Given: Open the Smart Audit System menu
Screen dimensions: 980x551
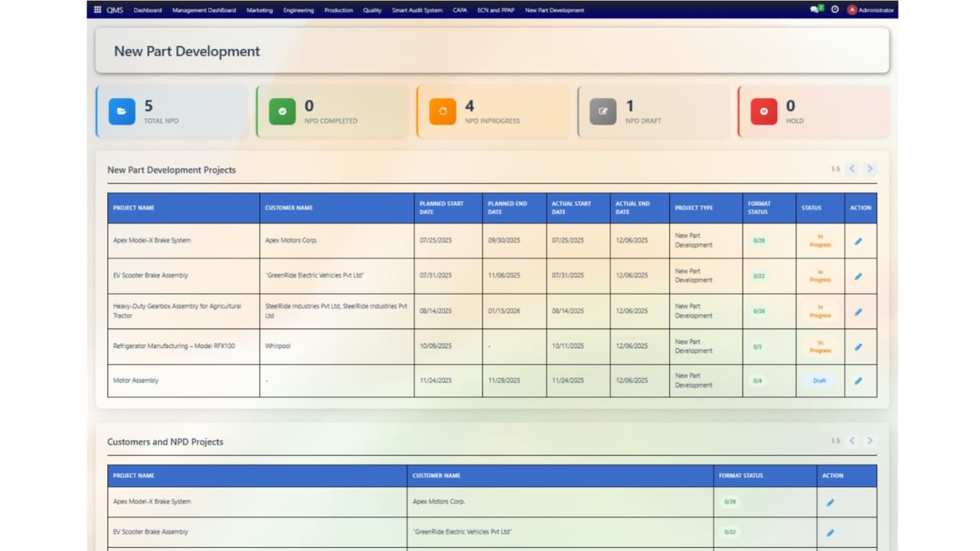Looking at the screenshot, I should tap(416, 10).
